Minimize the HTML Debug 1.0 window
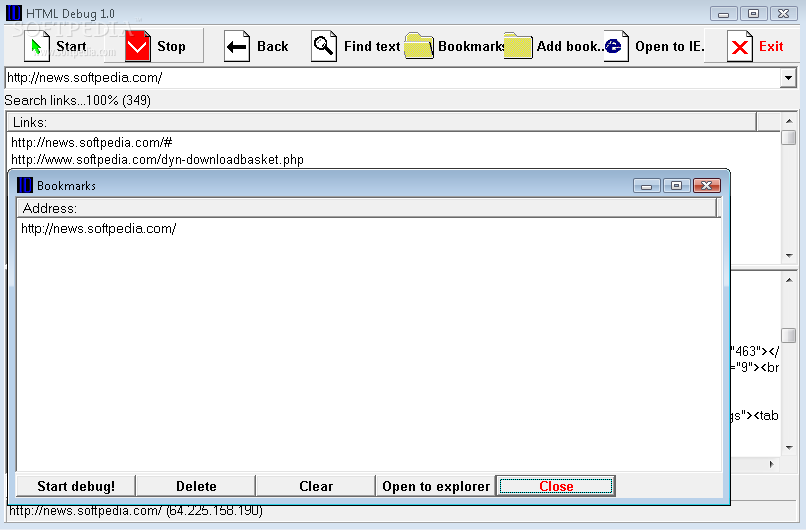This screenshot has width=806, height=530. [x=724, y=13]
